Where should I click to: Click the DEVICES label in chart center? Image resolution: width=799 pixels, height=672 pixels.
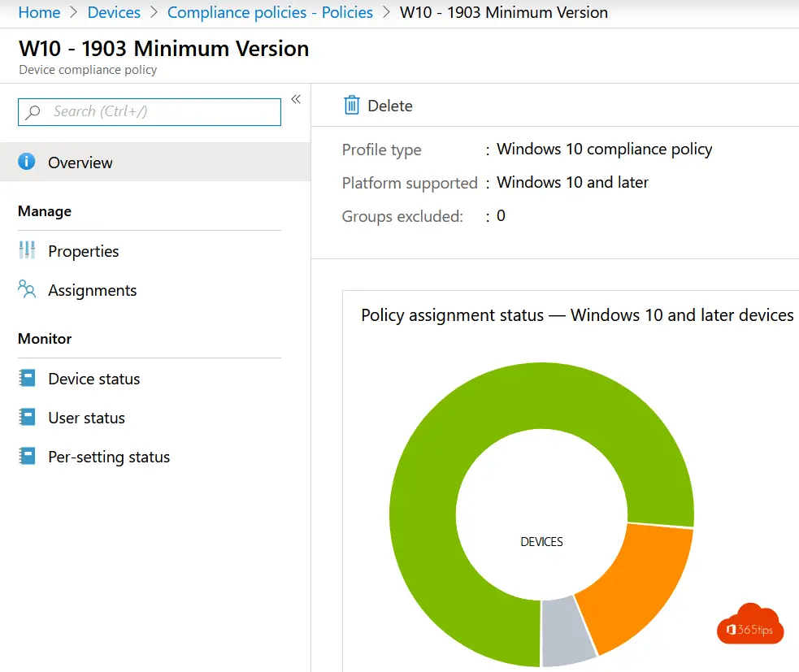541,541
